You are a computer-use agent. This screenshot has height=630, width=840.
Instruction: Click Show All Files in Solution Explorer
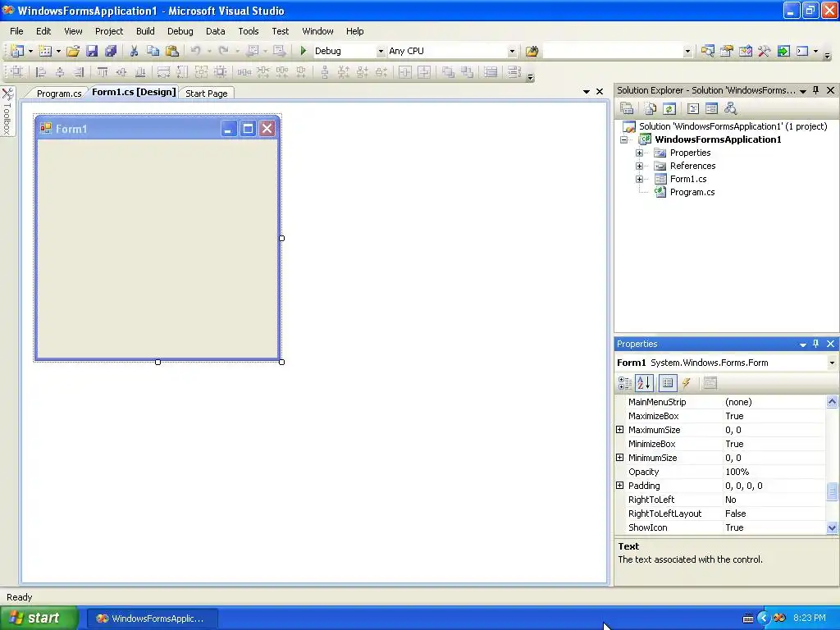(x=651, y=109)
